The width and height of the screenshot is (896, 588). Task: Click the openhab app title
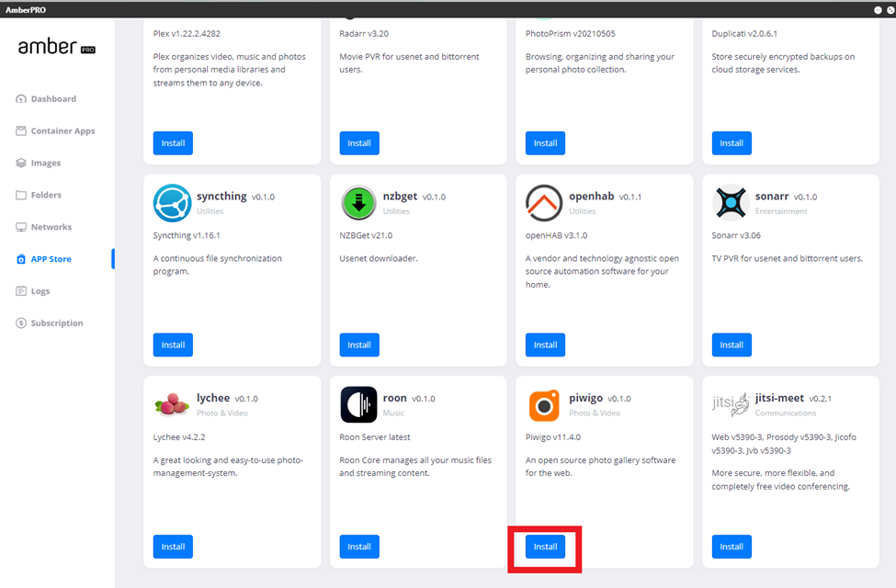(x=592, y=196)
